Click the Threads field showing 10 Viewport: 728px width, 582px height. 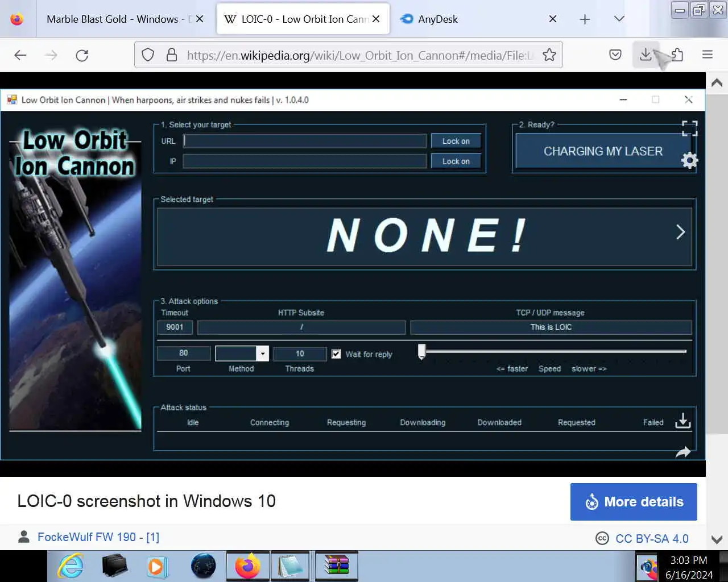(x=300, y=354)
